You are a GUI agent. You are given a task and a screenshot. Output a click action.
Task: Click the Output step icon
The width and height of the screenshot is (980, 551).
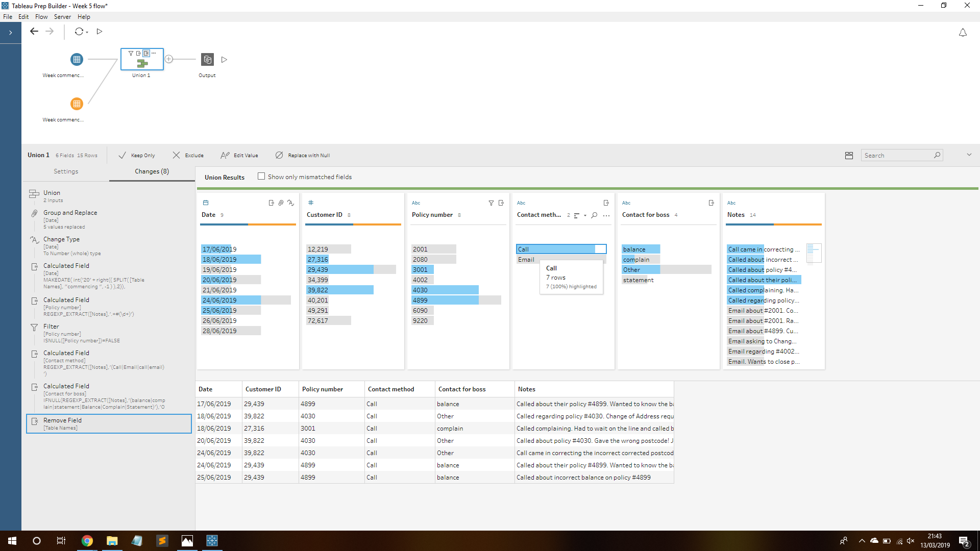[207, 60]
